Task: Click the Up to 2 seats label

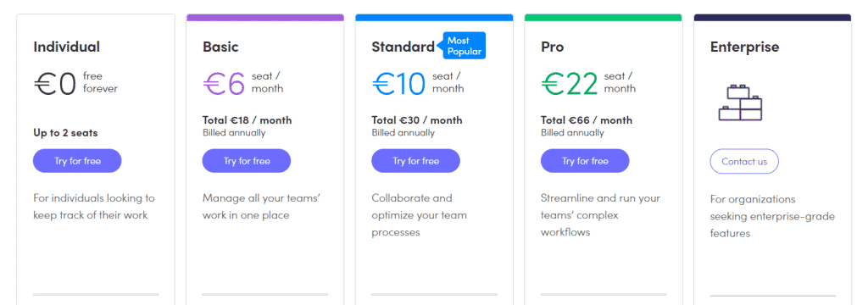Action: click(66, 133)
